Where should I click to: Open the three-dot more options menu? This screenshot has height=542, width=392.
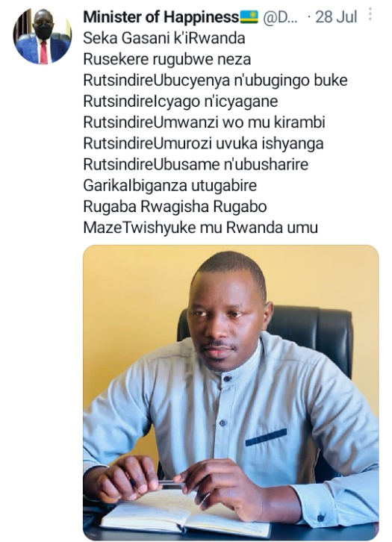pyautogui.click(x=370, y=14)
